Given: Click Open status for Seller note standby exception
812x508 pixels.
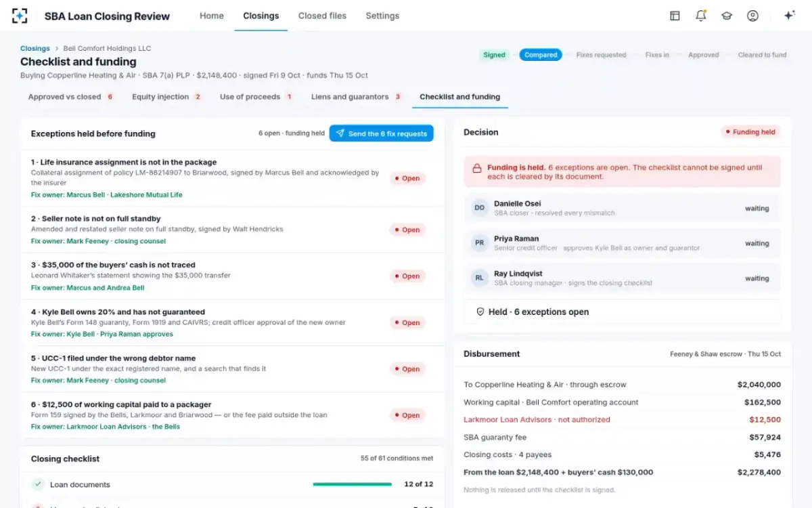Looking at the screenshot, I should tap(407, 230).
